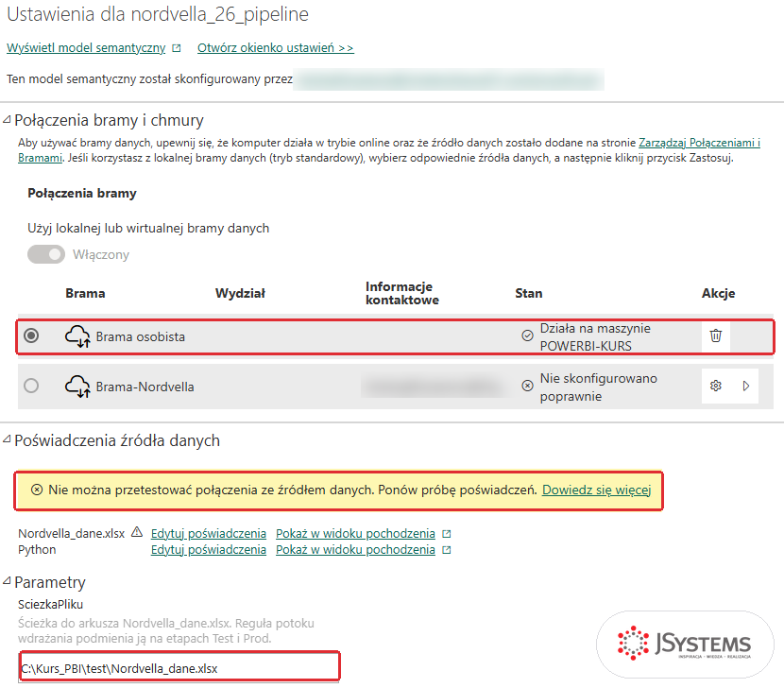The height and width of the screenshot is (688, 784).
Task: Click the Informacje kontaktowe column header
Action: (x=402, y=293)
